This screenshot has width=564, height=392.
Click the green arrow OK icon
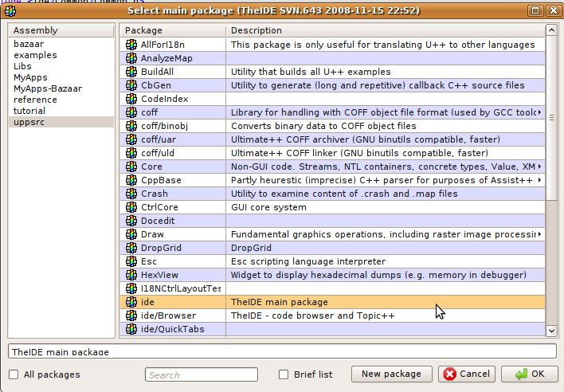(x=521, y=374)
